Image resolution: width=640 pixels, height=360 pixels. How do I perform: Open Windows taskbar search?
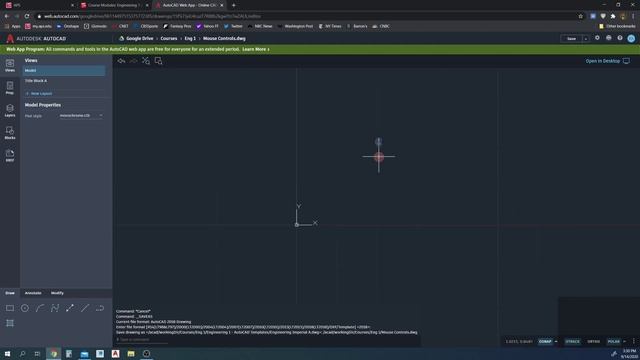(22, 354)
